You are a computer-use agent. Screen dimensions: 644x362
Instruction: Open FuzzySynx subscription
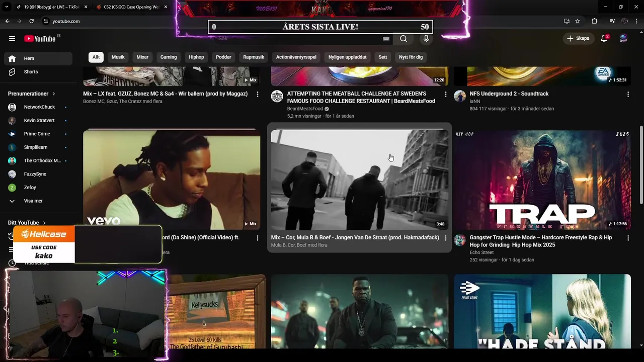(38, 174)
